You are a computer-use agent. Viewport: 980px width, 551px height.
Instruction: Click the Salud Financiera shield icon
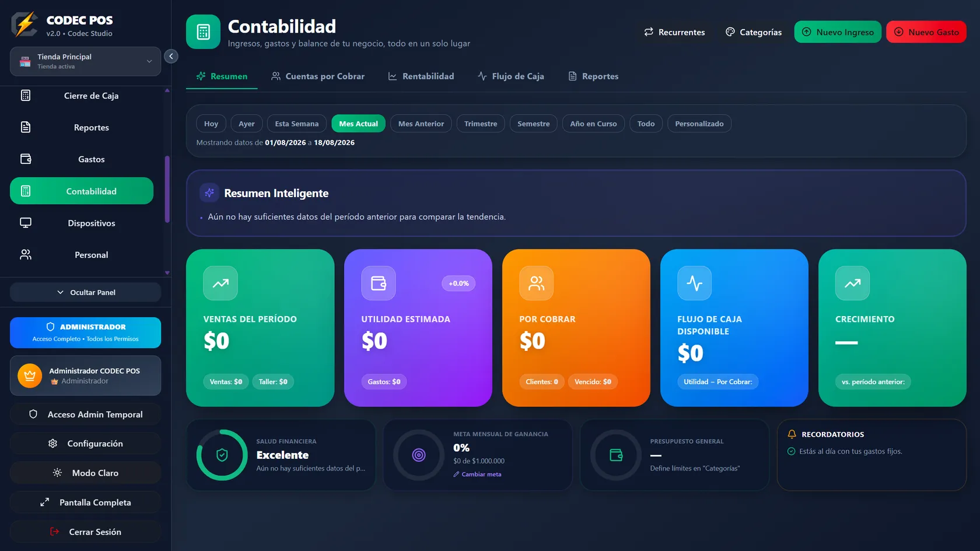tap(222, 455)
